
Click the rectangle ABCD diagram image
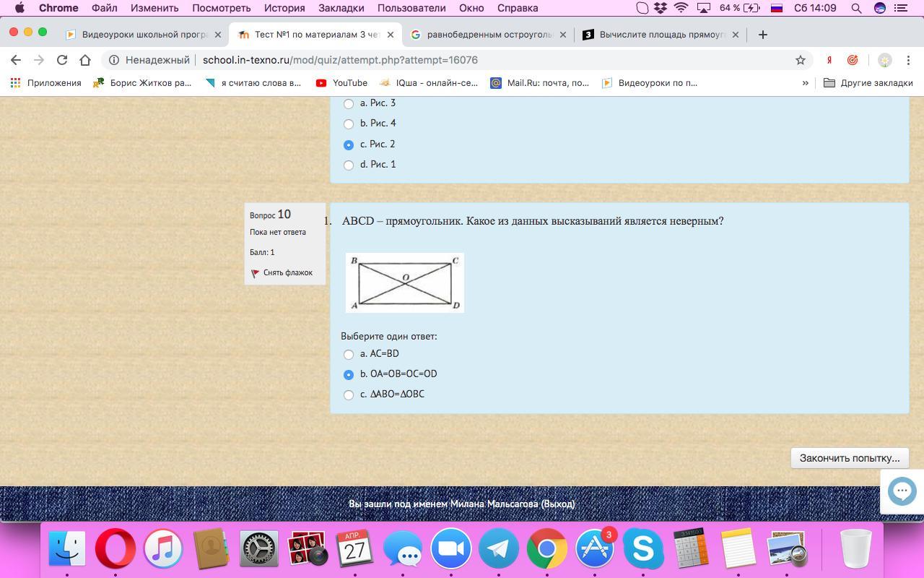(405, 282)
